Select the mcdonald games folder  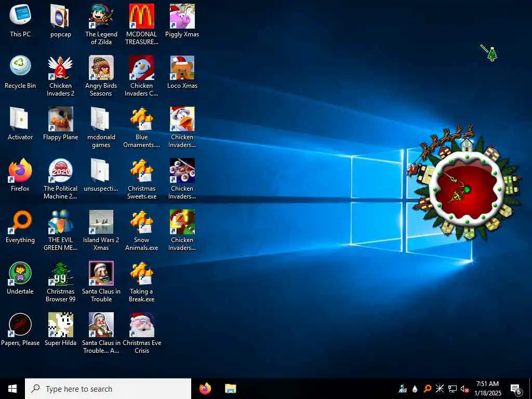(x=101, y=127)
